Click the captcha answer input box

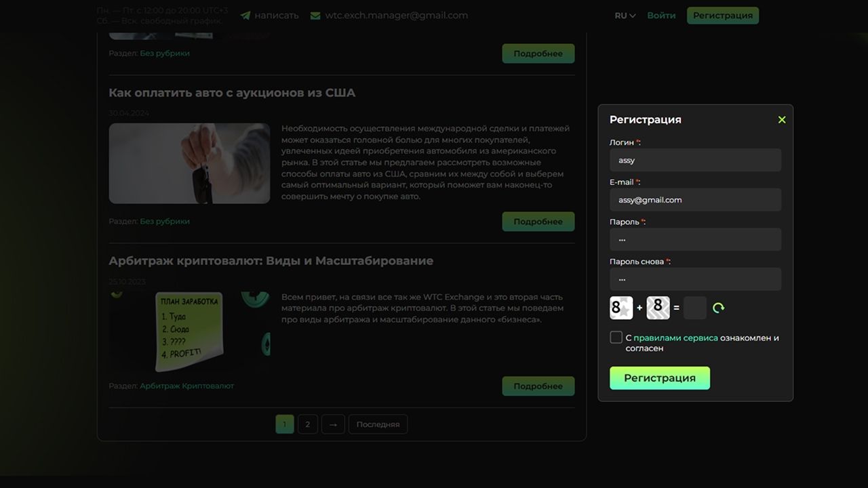[x=695, y=308]
